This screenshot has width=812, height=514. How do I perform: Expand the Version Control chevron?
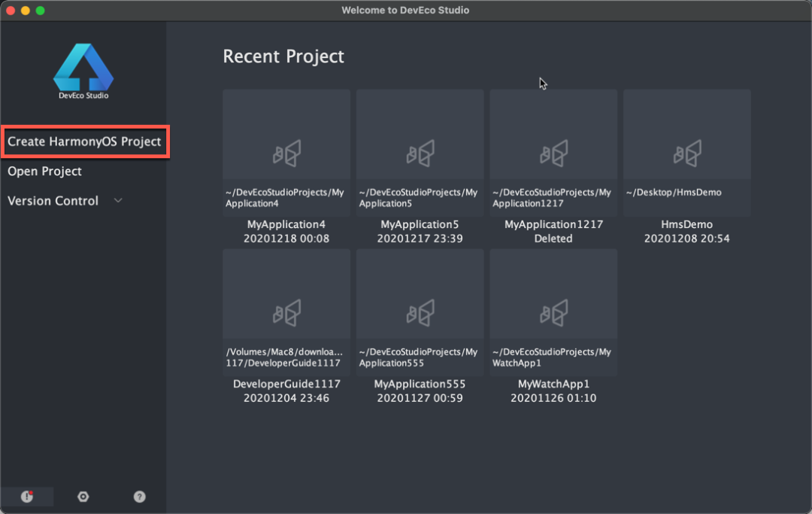click(118, 200)
